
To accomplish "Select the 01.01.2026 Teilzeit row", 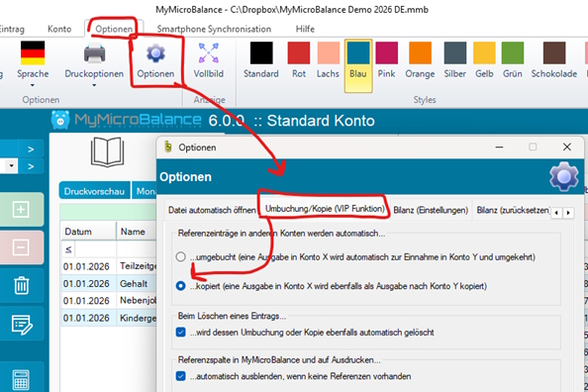I will click(109, 266).
